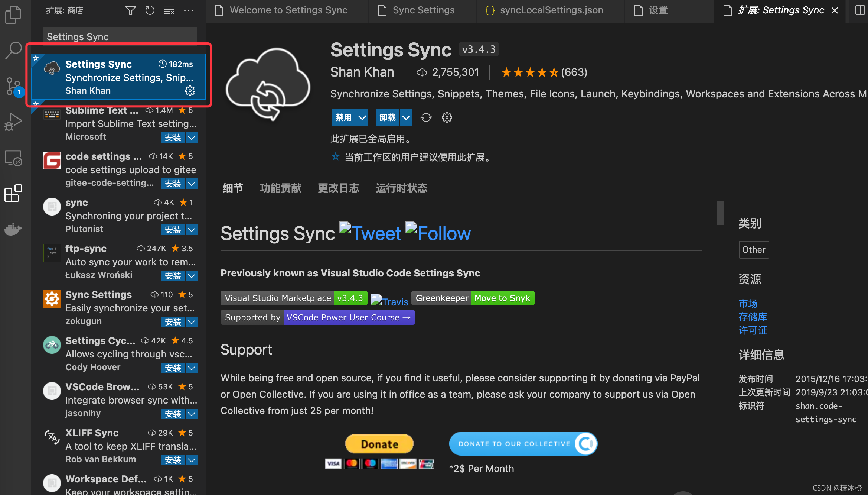Refresh the extensions list
Screen dimensions: 868x495
[150, 10]
